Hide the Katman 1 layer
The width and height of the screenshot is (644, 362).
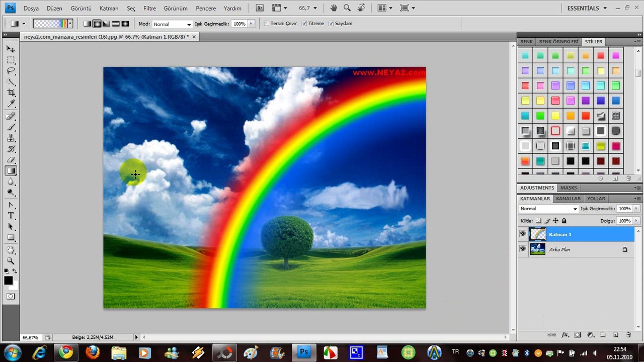point(523,234)
